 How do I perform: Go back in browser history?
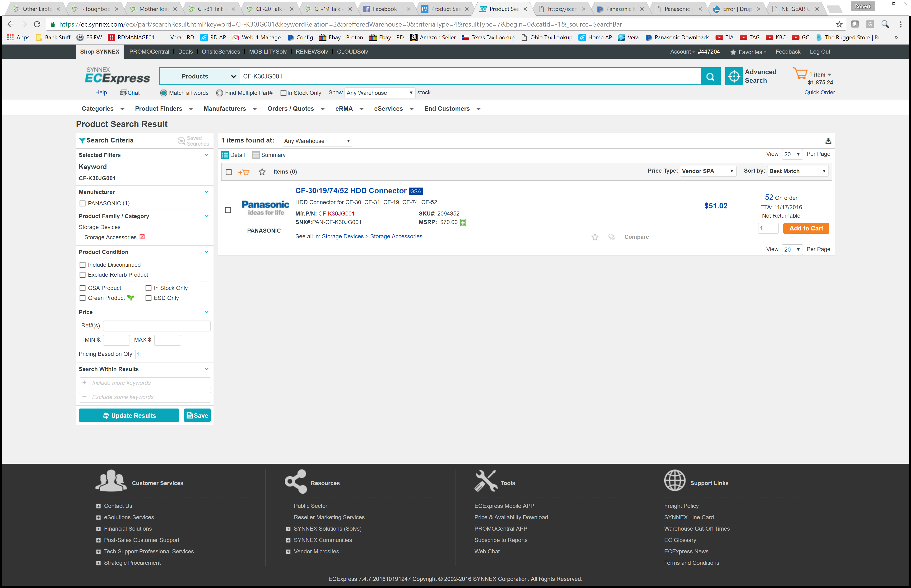10,24
